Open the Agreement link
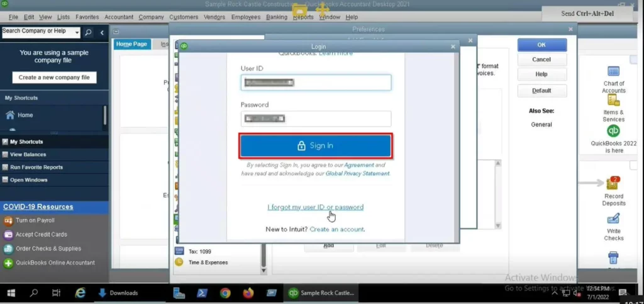Screen dimensions: 644x304 click(x=359, y=165)
